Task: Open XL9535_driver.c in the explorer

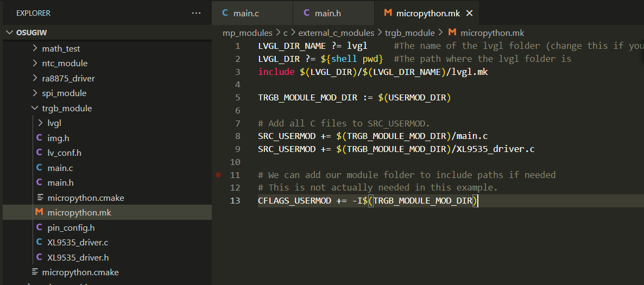Action: [78, 243]
